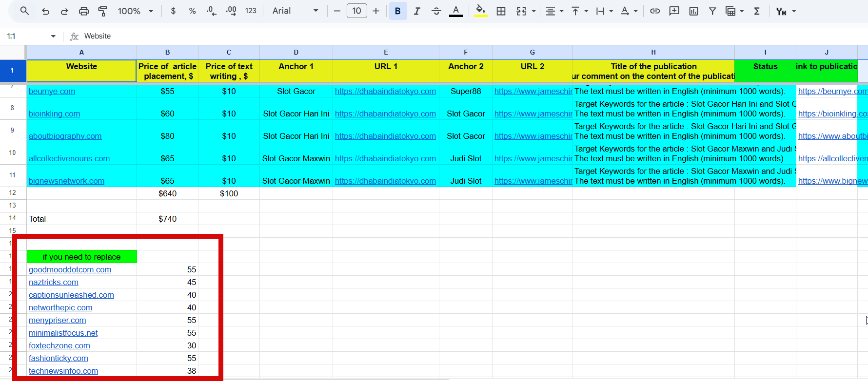Insert a chart
This screenshot has height=381, width=868.
(693, 11)
